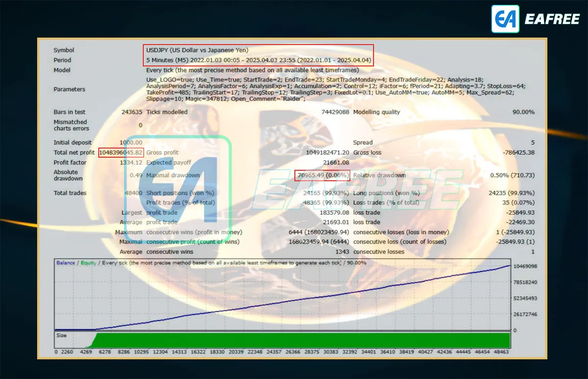Click the Modelling quality 90.00% value
The width and height of the screenshot is (588, 379).
click(523, 112)
